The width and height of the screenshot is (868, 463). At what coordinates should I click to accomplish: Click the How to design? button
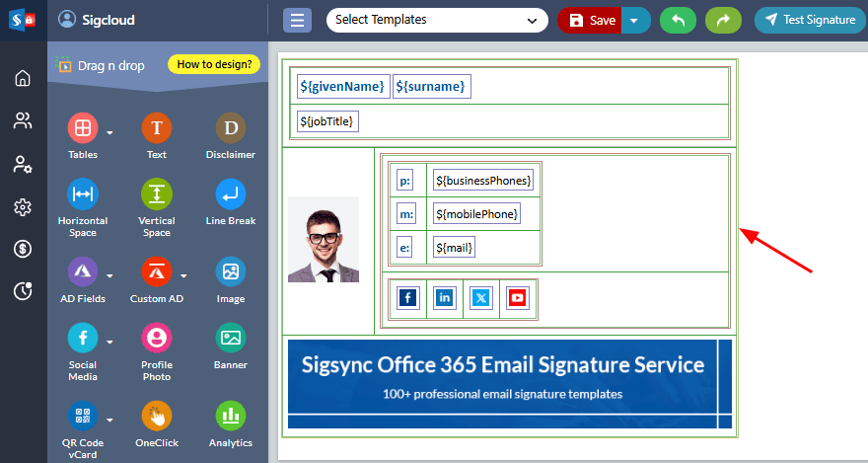tap(214, 64)
